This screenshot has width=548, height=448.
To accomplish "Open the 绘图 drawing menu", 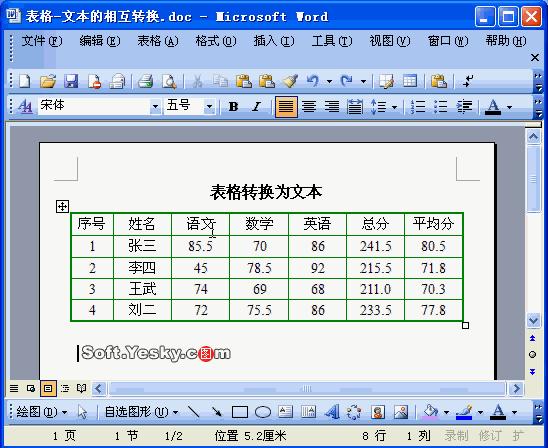I will [42, 412].
